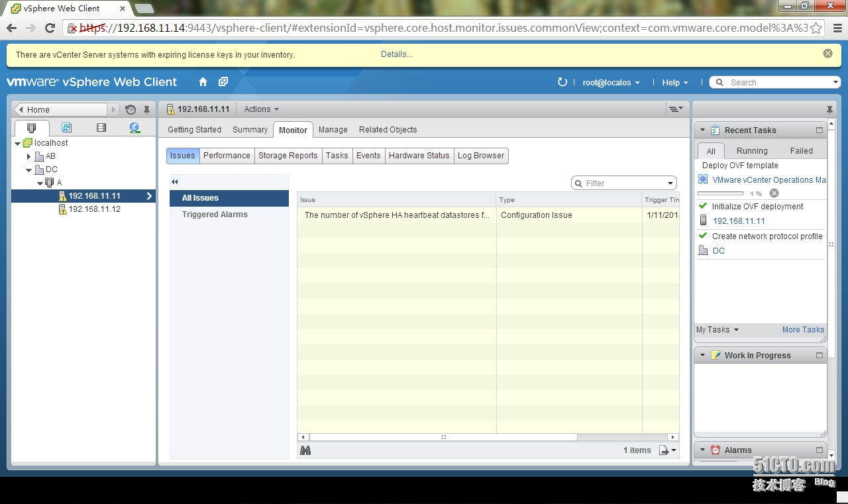The image size is (848, 504).
Task: Open the 192.168.11.11 link in Recent Tasks
Action: [739, 221]
